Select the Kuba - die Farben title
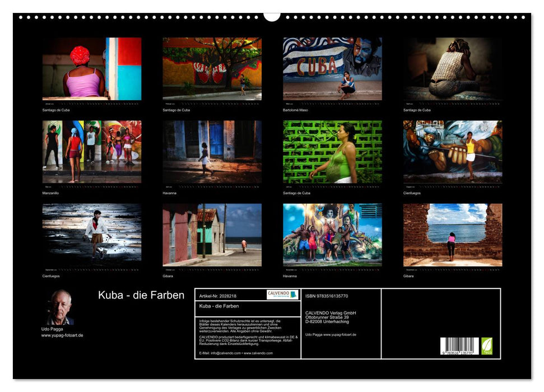 coord(140,295)
